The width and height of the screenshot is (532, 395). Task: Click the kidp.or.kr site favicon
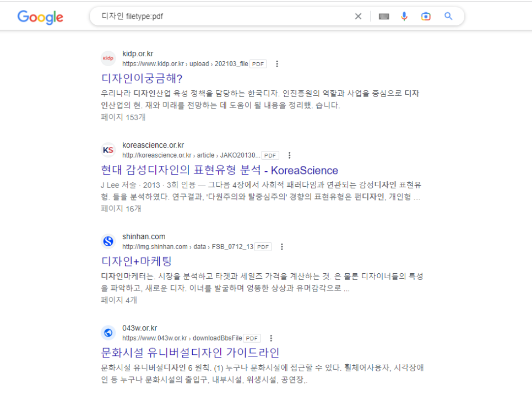pyautogui.click(x=108, y=58)
